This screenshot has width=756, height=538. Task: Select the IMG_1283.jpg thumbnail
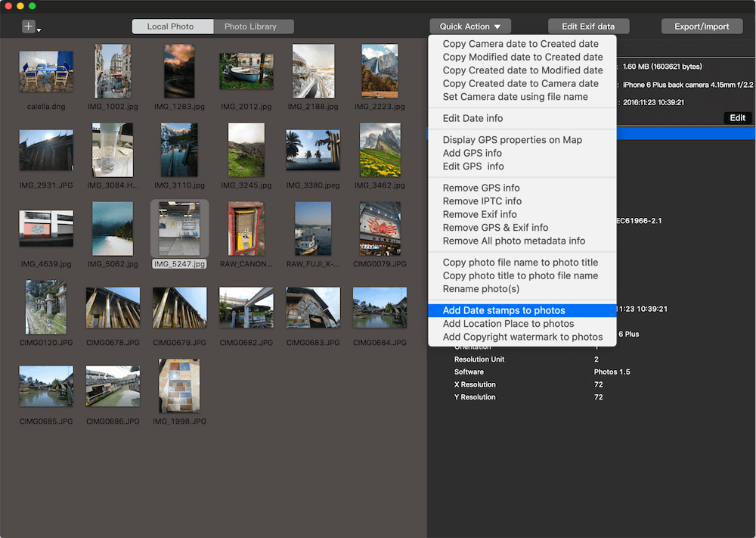pos(179,71)
